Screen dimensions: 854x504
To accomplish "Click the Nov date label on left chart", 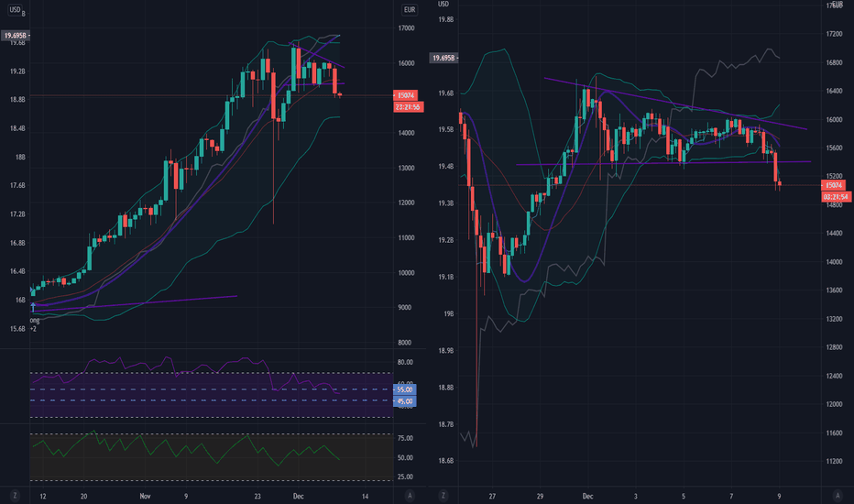I will [x=145, y=497].
